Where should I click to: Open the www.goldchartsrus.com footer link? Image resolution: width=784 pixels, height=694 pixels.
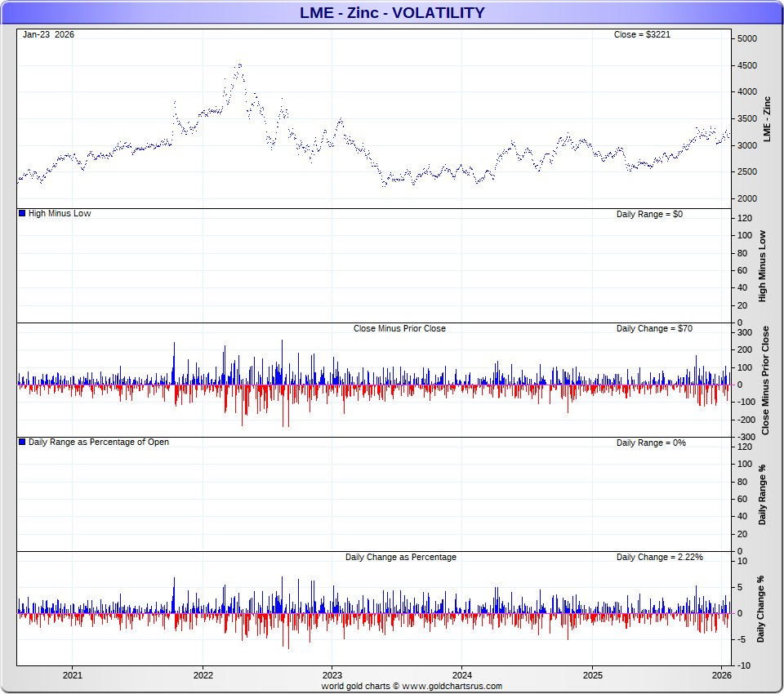(x=452, y=687)
